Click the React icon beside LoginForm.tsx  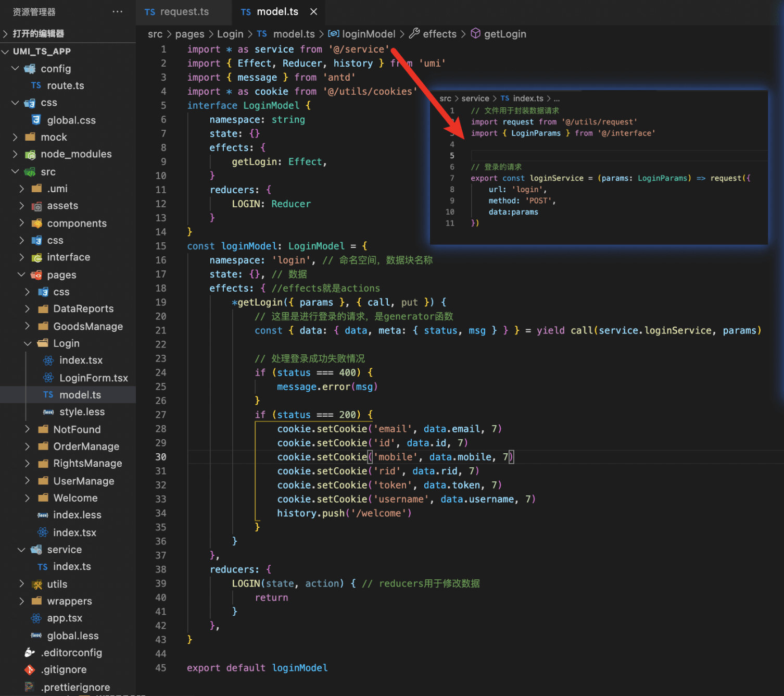pos(48,378)
